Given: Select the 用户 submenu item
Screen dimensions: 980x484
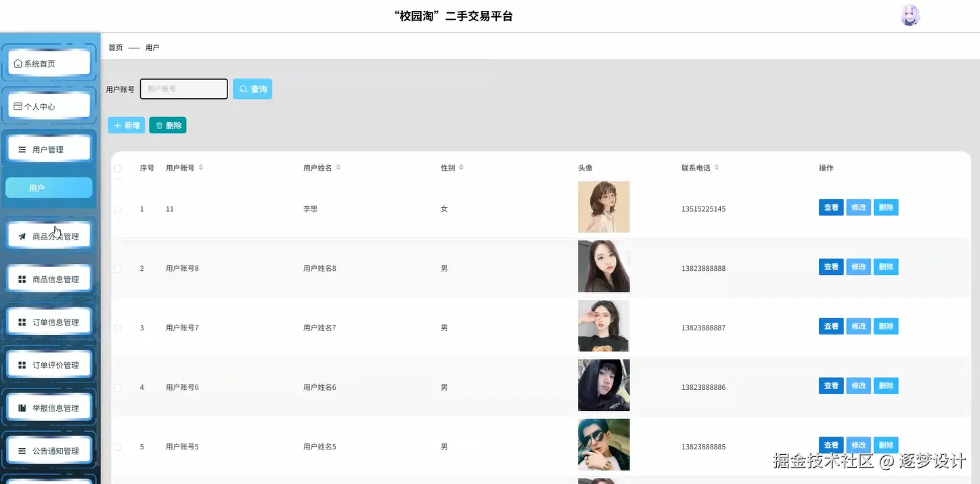Looking at the screenshot, I should [x=49, y=188].
